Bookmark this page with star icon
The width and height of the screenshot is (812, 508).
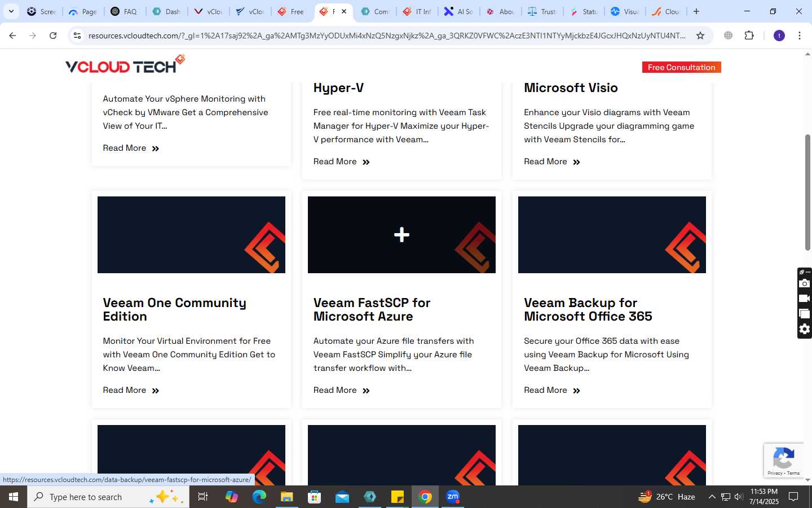click(700, 36)
